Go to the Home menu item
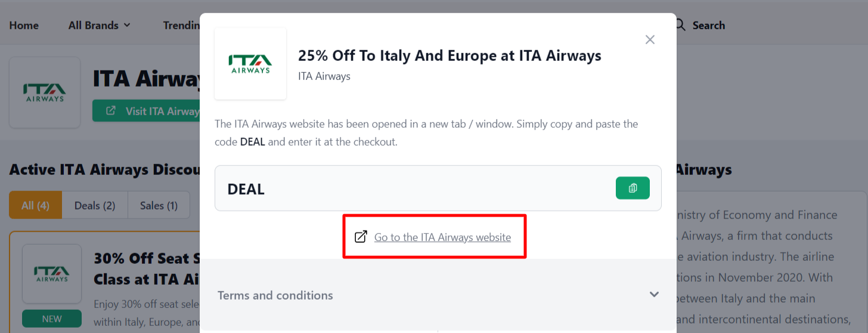 24,25
